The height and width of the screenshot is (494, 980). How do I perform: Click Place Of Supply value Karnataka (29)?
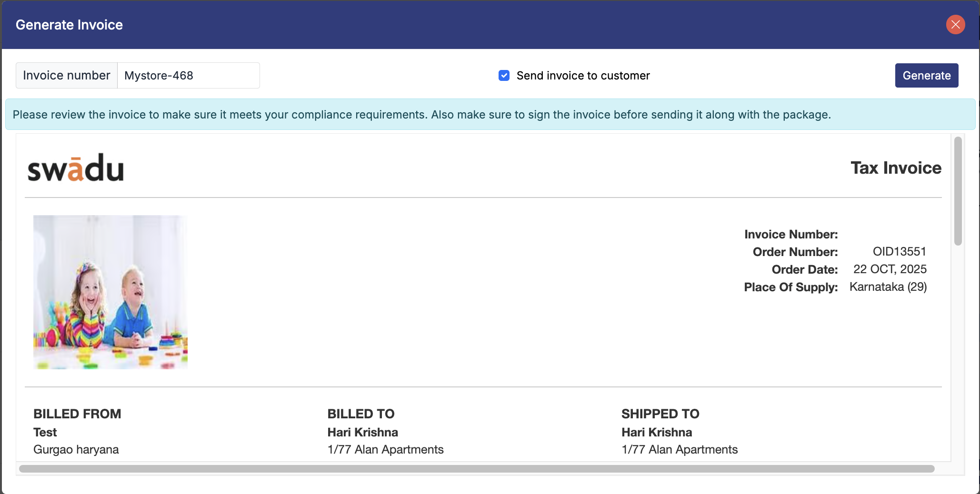point(888,287)
